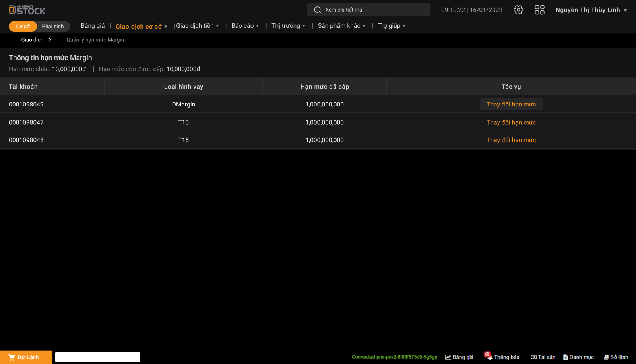Switch to the Cơ sở mode

[x=23, y=26]
